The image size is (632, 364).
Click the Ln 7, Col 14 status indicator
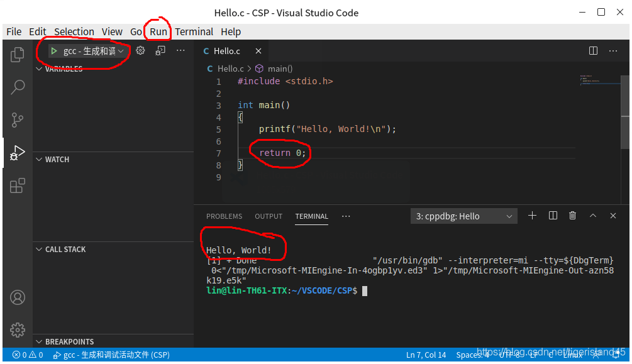426,355
